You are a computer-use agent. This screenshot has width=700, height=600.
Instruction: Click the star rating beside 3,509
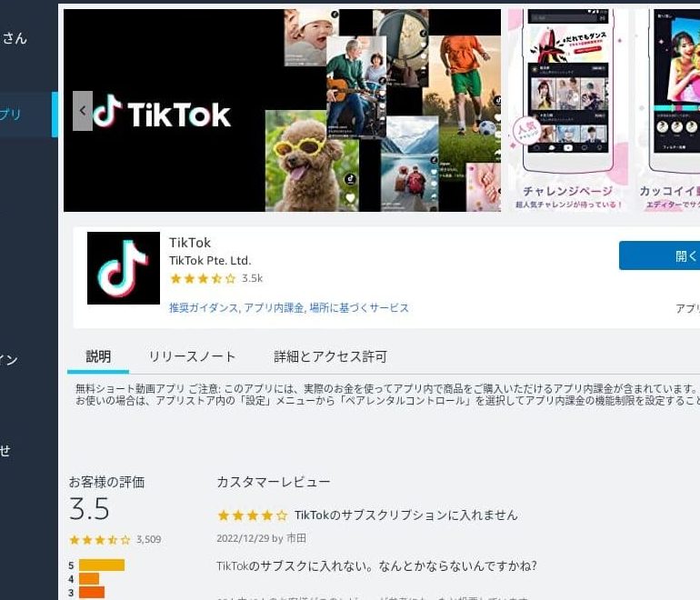pos(100,540)
